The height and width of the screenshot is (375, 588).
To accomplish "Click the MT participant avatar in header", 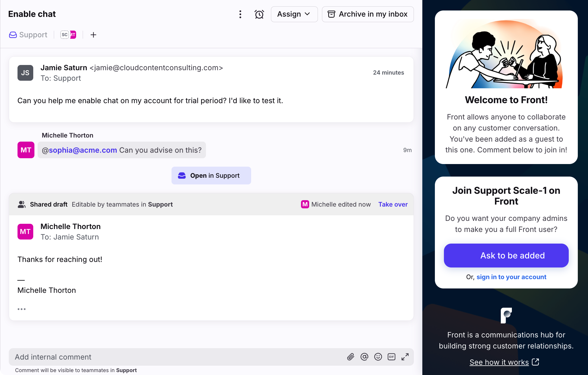I will (x=73, y=35).
